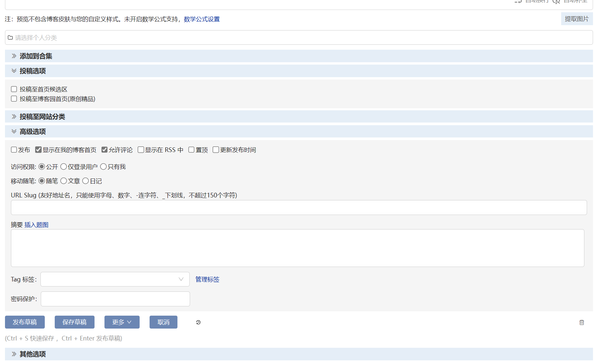The width and height of the screenshot is (594, 364).
Task: Check 投稿至首页候选区 checkbox
Action: point(14,89)
